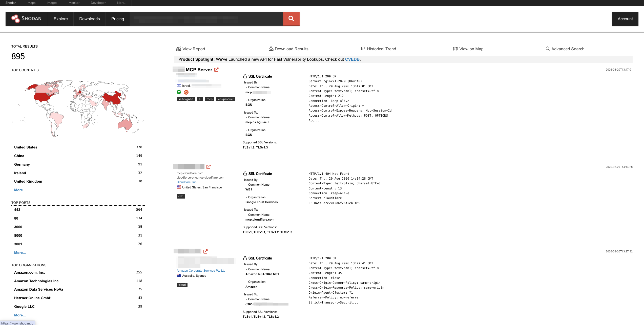644x325 pixels.
Task: Click mcp.cloudflare.com hostname text
Action: (190, 173)
